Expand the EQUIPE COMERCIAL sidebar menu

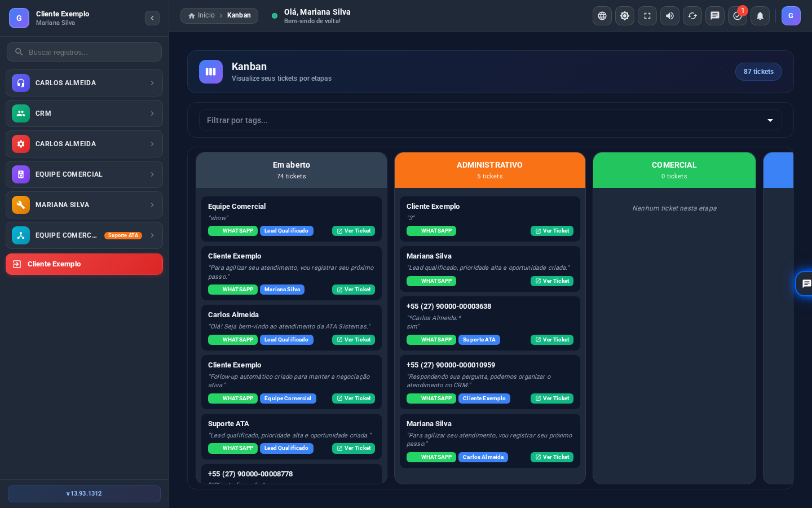(x=85, y=174)
